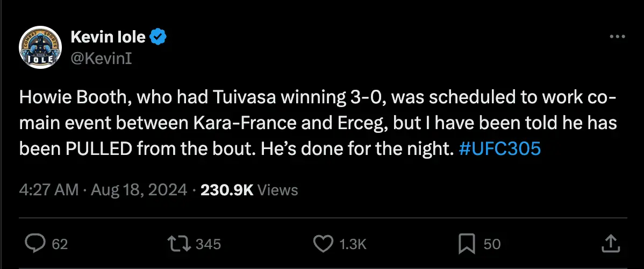Image resolution: width=644 pixels, height=269 pixels.
Task: Open the #UFC305 hashtag link
Action: point(500,149)
